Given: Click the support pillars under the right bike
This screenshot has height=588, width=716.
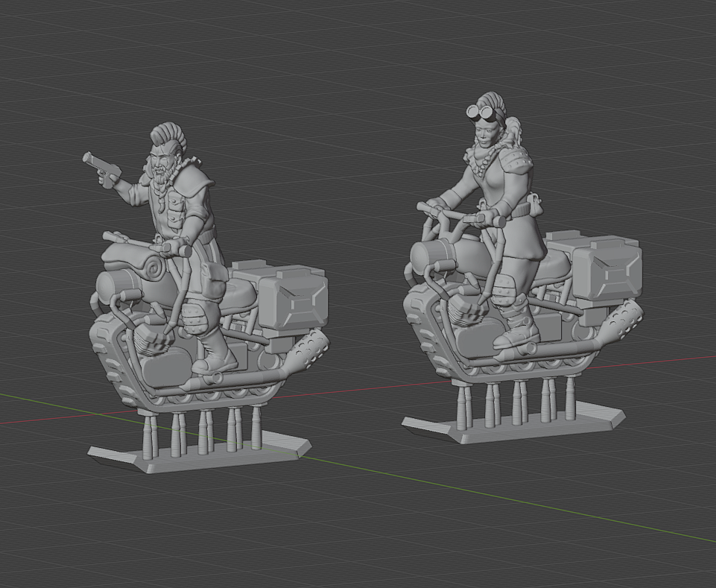Looking at the screenshot, I should [516, 402].
